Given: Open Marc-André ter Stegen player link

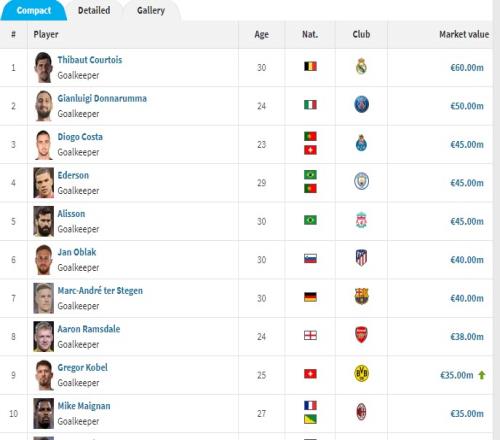Looking at the screenshot, I should coord(100,291).
